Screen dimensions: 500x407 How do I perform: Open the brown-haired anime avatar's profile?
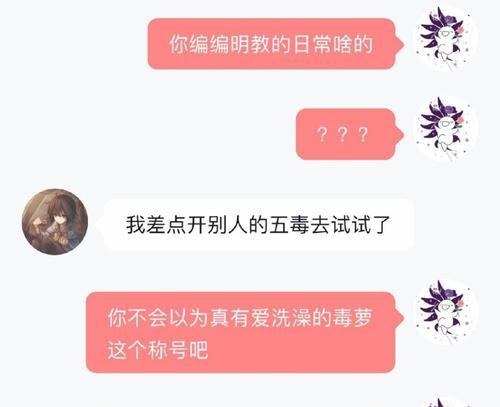tap(55, 222)
